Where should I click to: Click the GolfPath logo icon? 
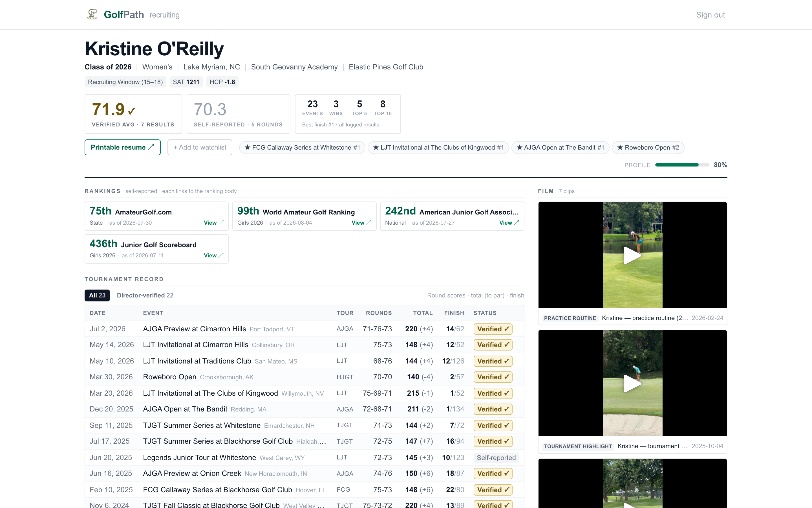click(x=92, y=15)
